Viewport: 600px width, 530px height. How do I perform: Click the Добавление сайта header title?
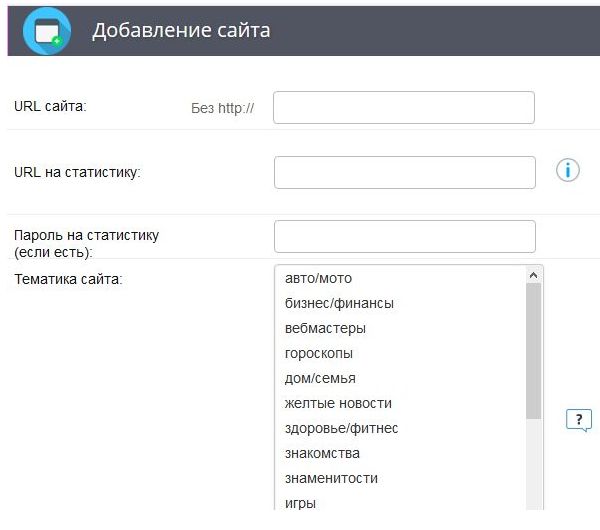tap(181, 31)
